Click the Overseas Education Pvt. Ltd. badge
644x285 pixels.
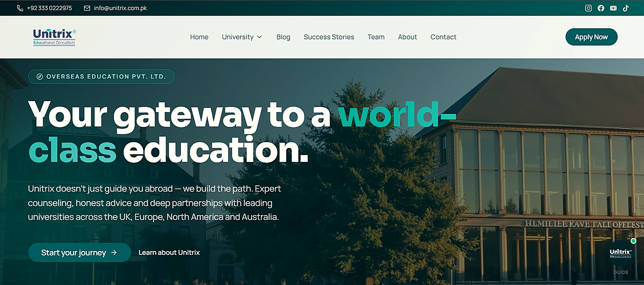[101, 77]
